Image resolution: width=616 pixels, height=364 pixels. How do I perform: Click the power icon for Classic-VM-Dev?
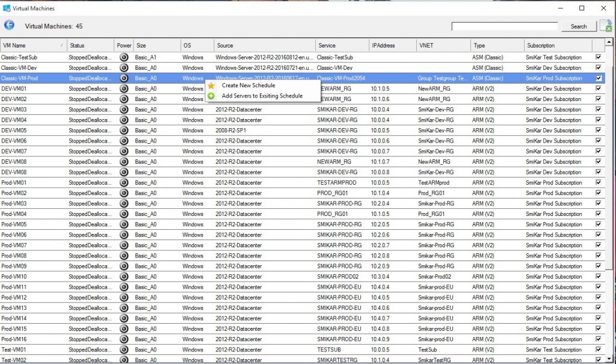(x=123, y=67)
